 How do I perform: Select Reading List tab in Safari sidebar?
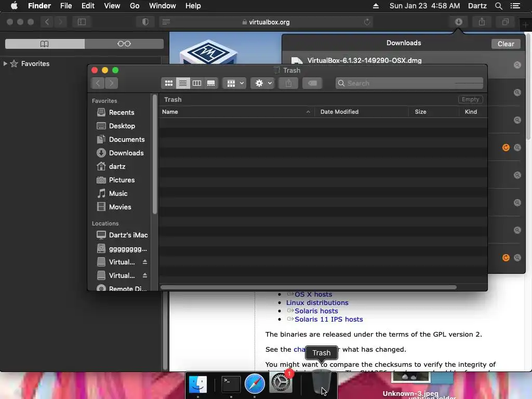tap(124, 44)
